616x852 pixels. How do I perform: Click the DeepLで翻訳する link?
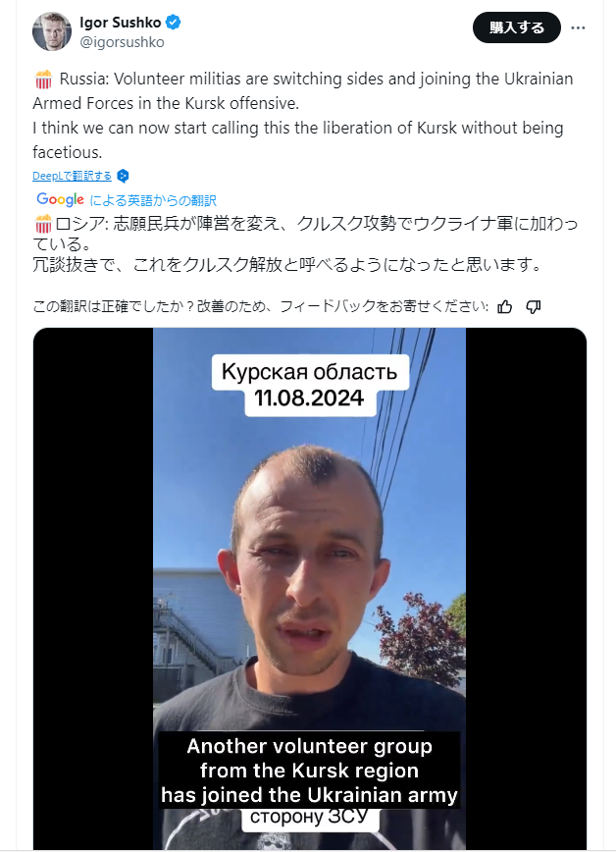pos(72,176)
